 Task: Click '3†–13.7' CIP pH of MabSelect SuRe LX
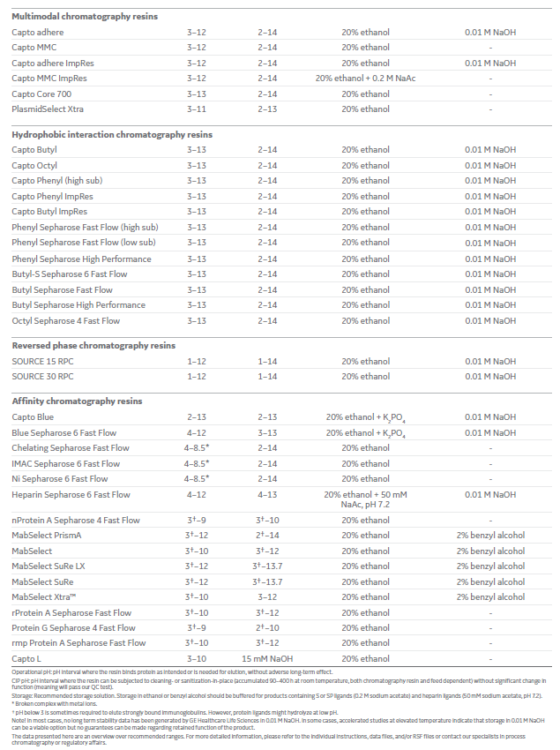[x=267, y=566]
